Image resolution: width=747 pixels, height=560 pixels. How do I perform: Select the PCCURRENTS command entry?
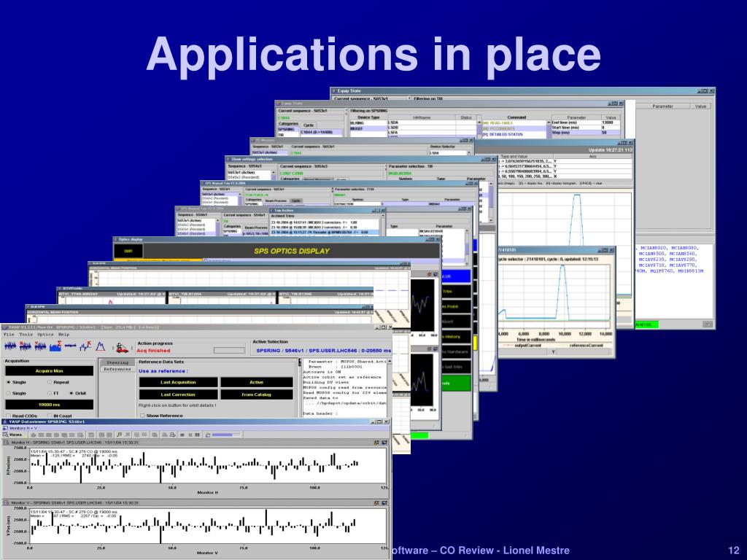pos(514,128)
